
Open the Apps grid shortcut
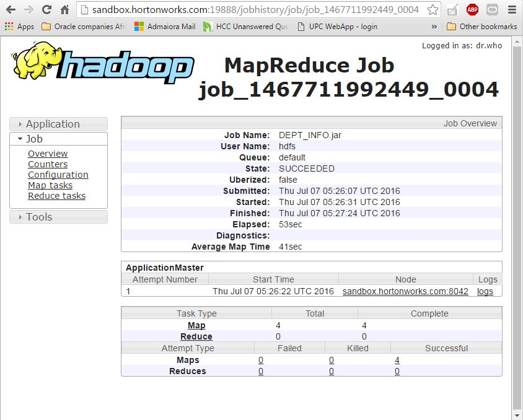(x=19, y=27)
